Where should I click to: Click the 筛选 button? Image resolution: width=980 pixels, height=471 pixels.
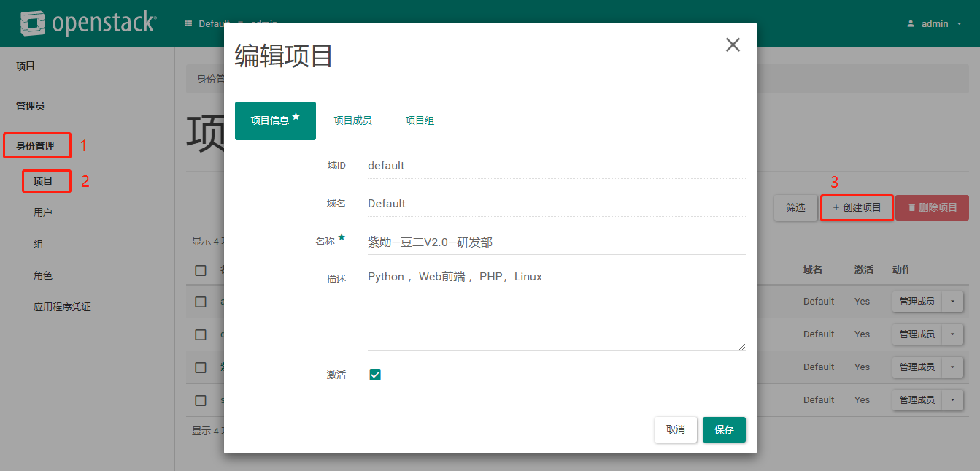pyautogui.click(x=795, y=208)
